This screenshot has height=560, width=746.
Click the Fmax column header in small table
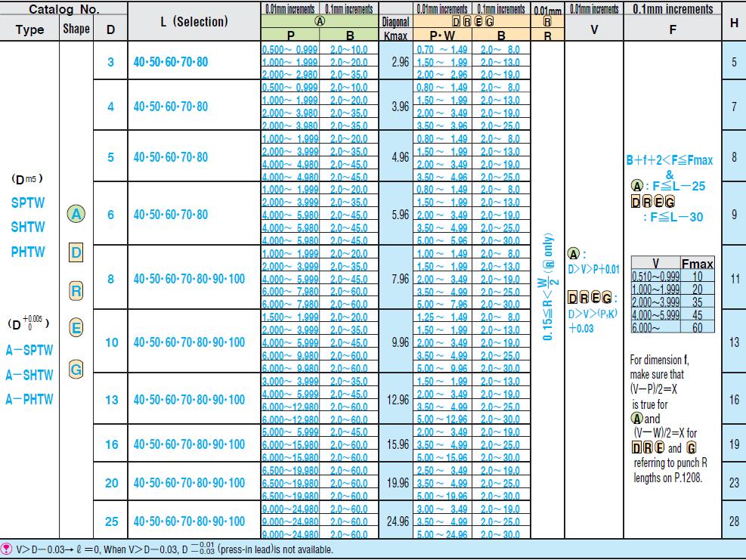(697, 265)
